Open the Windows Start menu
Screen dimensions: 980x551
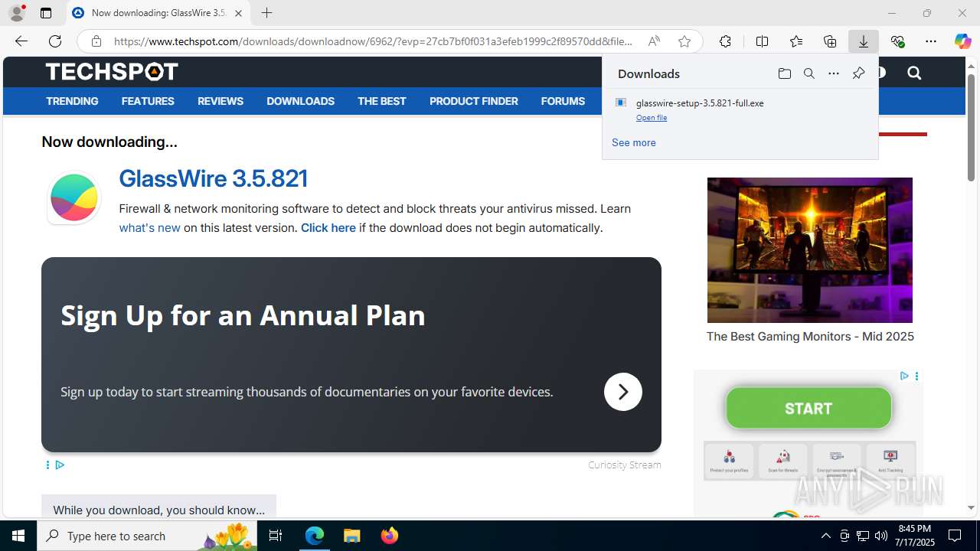pyautogui.click(x=18, y=536)
